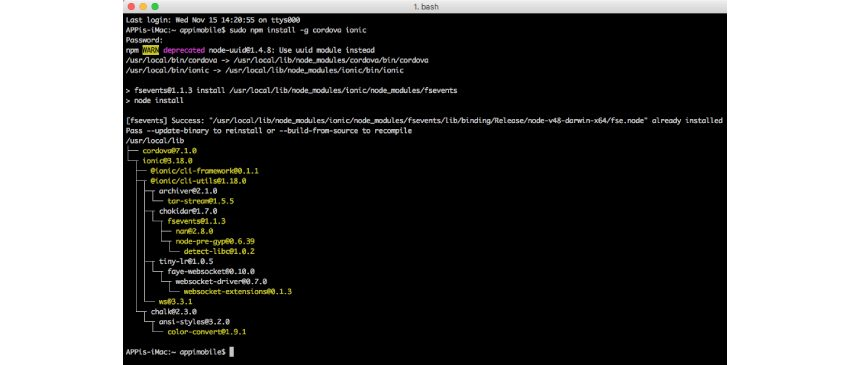
Task: Click the 'faye-websocket@0.10.0' tree entry
Action: (211, 271)
